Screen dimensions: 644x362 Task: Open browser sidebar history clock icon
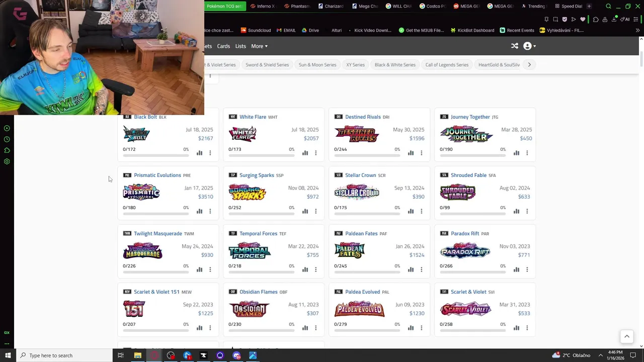coord(7,139)
